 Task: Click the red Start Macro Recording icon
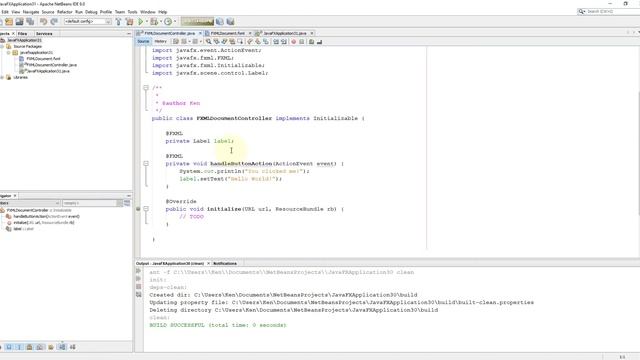293,42
